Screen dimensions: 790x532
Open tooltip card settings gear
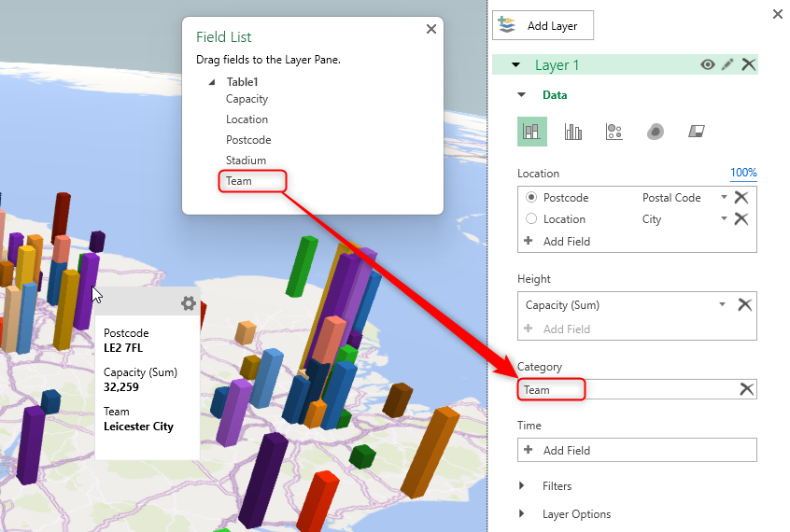188,303
